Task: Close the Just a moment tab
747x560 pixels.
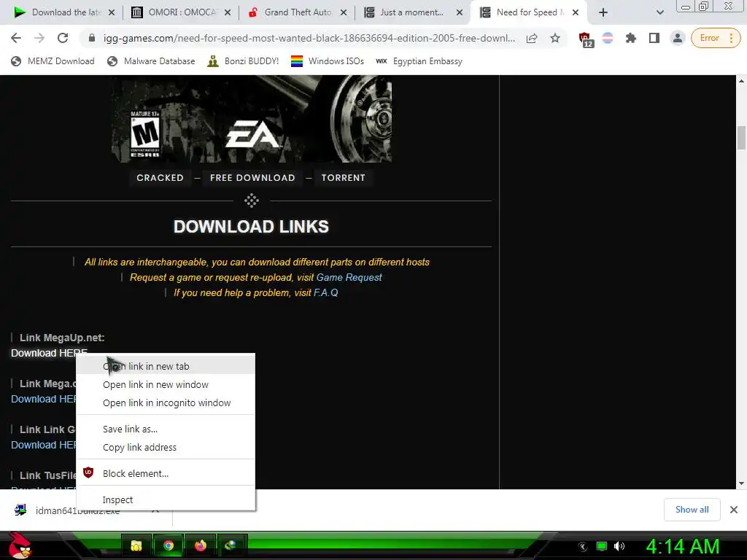Action: (x=460, y=12)
